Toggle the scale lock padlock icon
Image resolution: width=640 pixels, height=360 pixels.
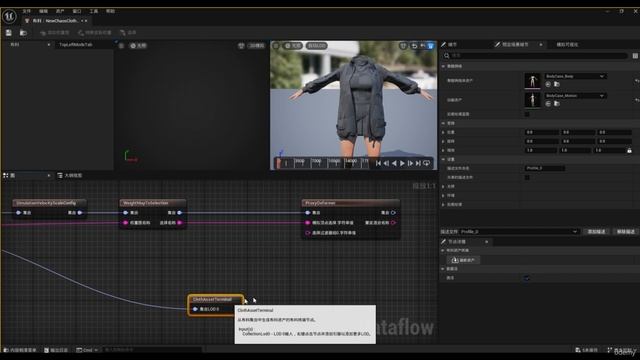(x=629, y=151)
